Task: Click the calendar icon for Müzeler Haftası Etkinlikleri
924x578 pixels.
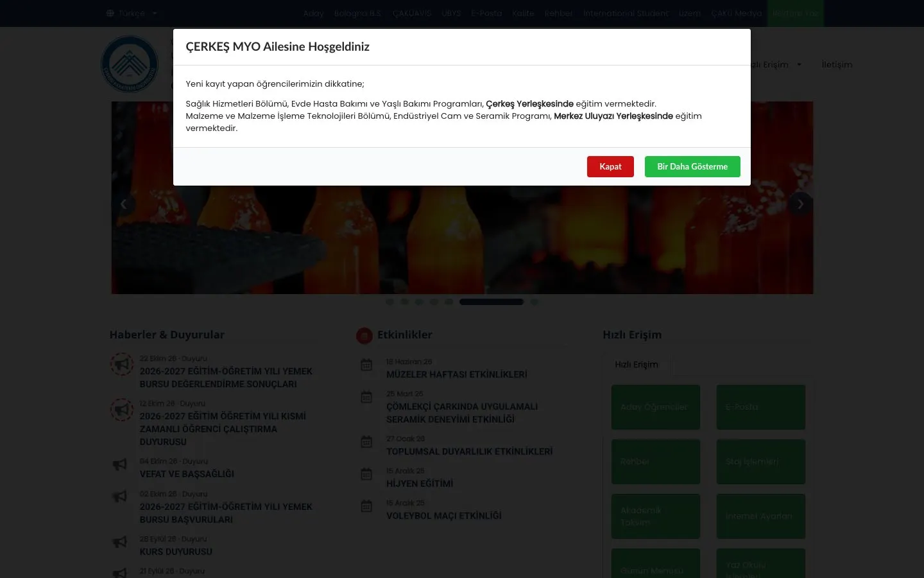Action: point(366,365)
